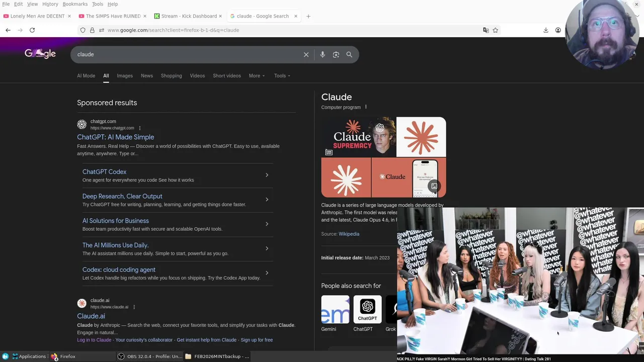This screenshot has width=644, height=362.
Task: Click the translate page icon in the address bar
Action: click(x=486, y=30)
